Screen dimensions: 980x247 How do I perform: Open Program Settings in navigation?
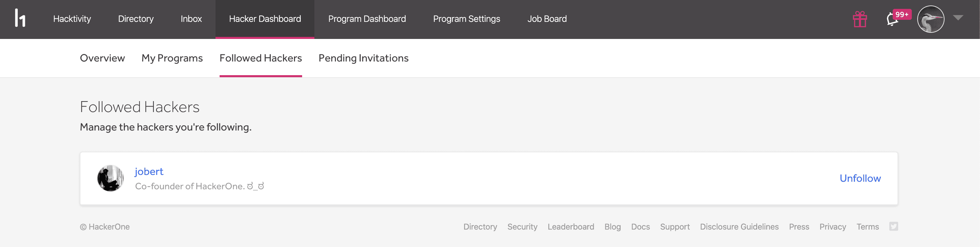(466, 19)
